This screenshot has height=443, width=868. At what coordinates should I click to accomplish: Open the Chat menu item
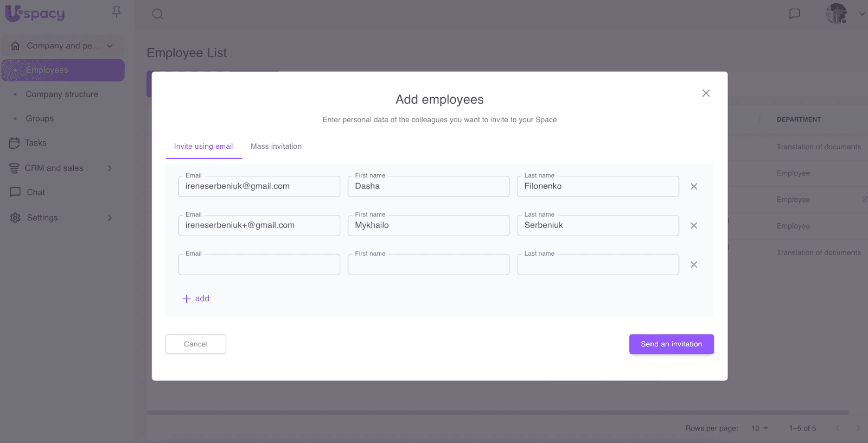pyautogui.click(x=36, y=192)
